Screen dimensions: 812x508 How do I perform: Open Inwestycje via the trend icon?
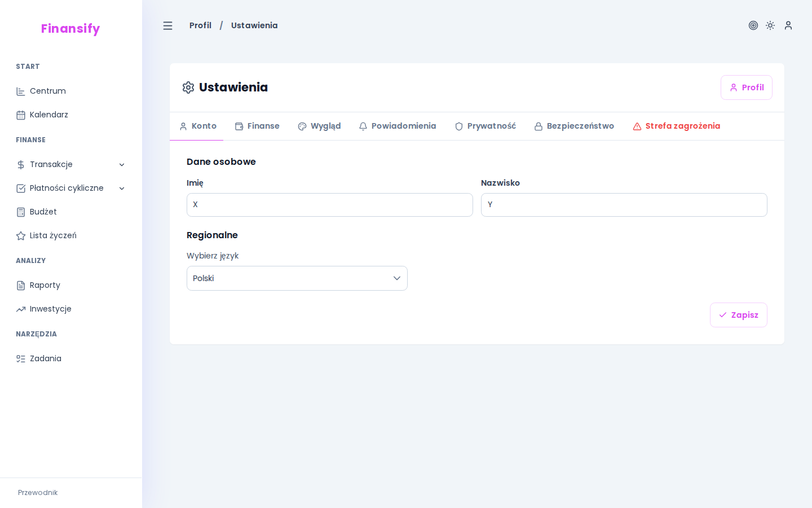[21, 309]
